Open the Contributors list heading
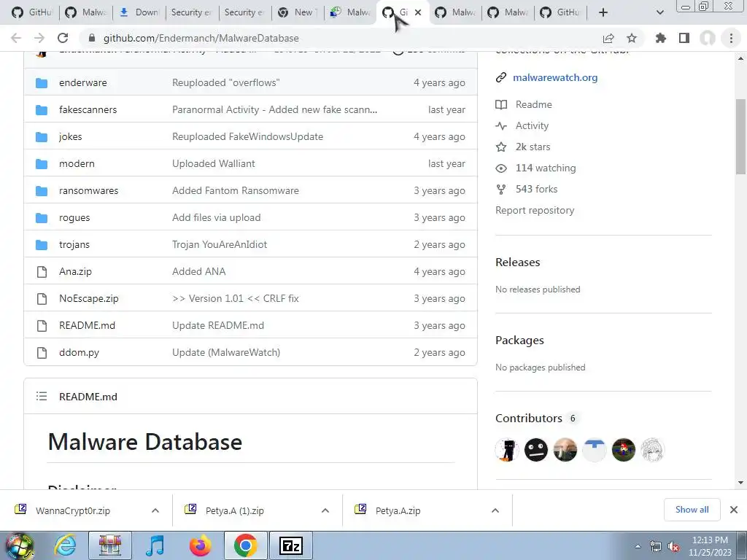 point(529,418)
